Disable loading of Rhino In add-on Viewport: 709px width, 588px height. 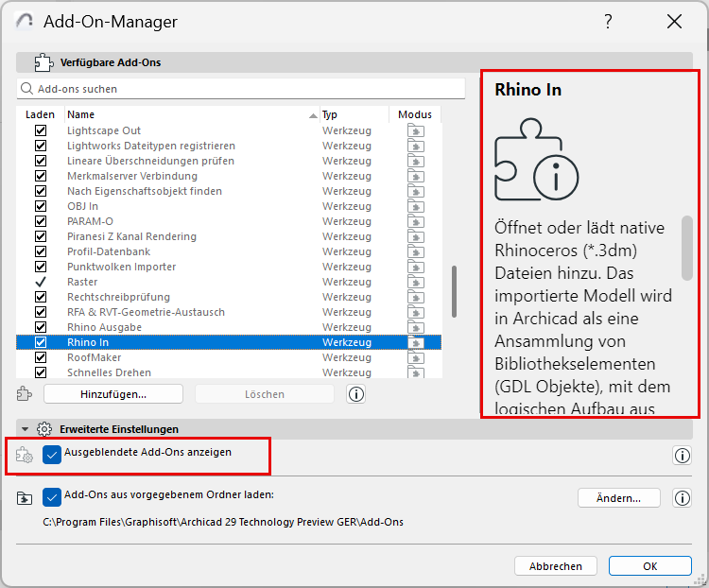tap(41, 342)
